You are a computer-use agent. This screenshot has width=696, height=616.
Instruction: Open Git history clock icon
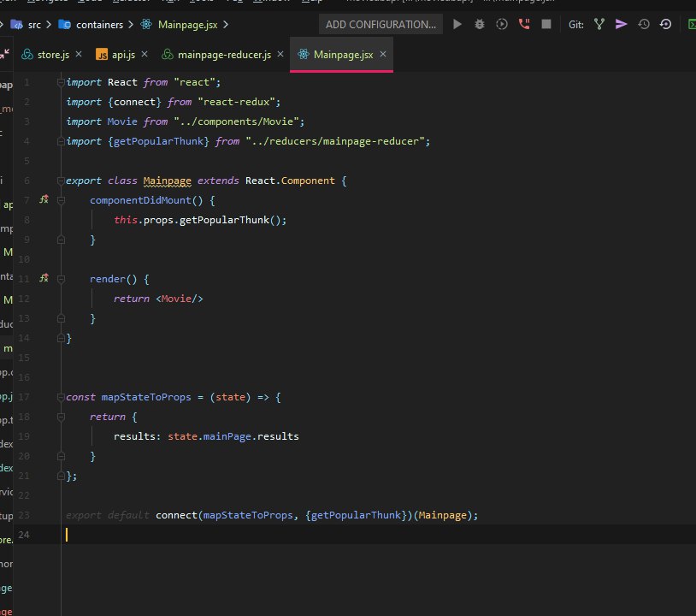coord(644,25)
